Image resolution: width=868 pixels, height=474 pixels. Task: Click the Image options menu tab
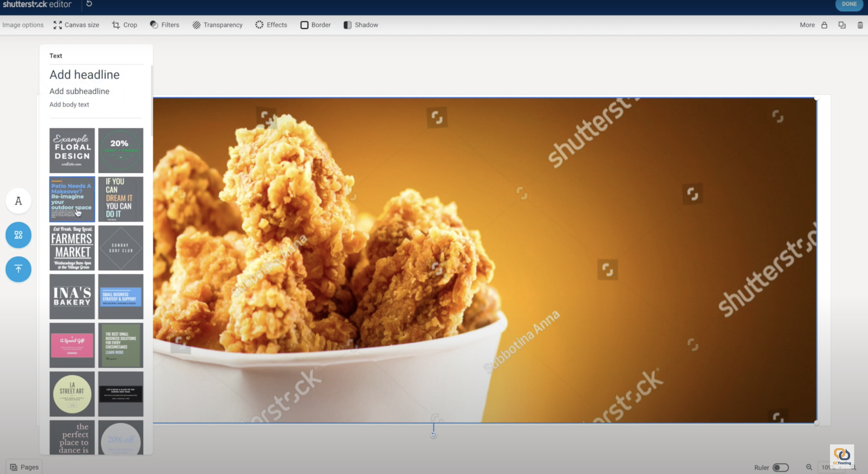tap(22, 25)
